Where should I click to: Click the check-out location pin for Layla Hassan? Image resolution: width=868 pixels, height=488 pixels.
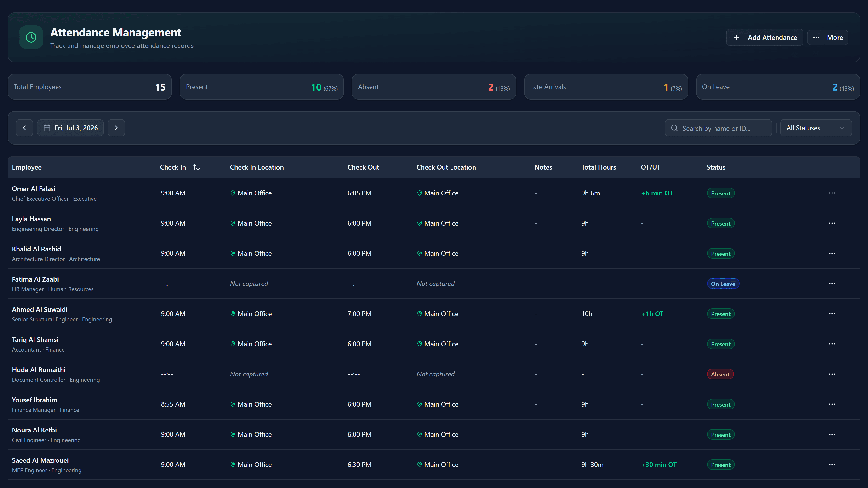tap(420, 223)
